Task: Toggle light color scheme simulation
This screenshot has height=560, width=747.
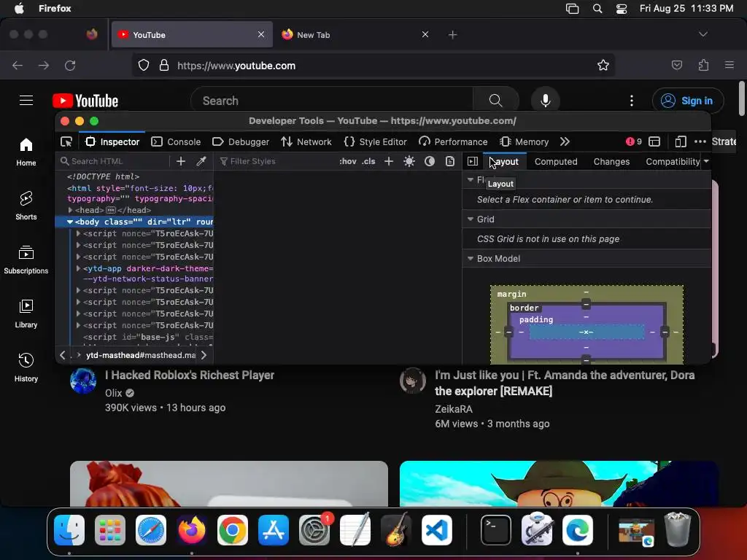Action: [409, 161]
